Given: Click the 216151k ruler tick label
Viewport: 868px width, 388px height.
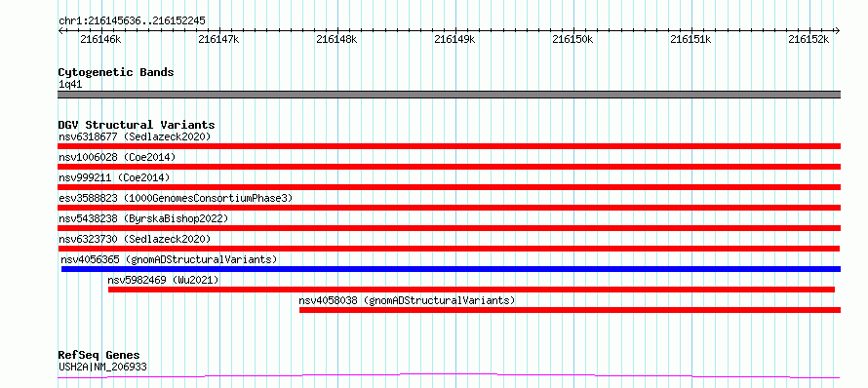Looking at the screenshot, I should tap(690, 39).
